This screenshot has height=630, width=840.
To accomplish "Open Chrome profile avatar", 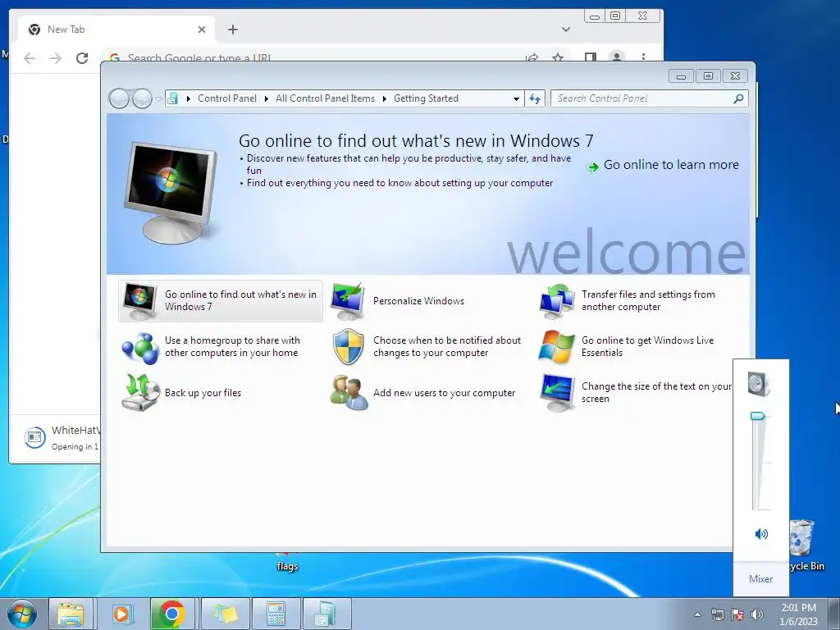I will click(617, 57).
